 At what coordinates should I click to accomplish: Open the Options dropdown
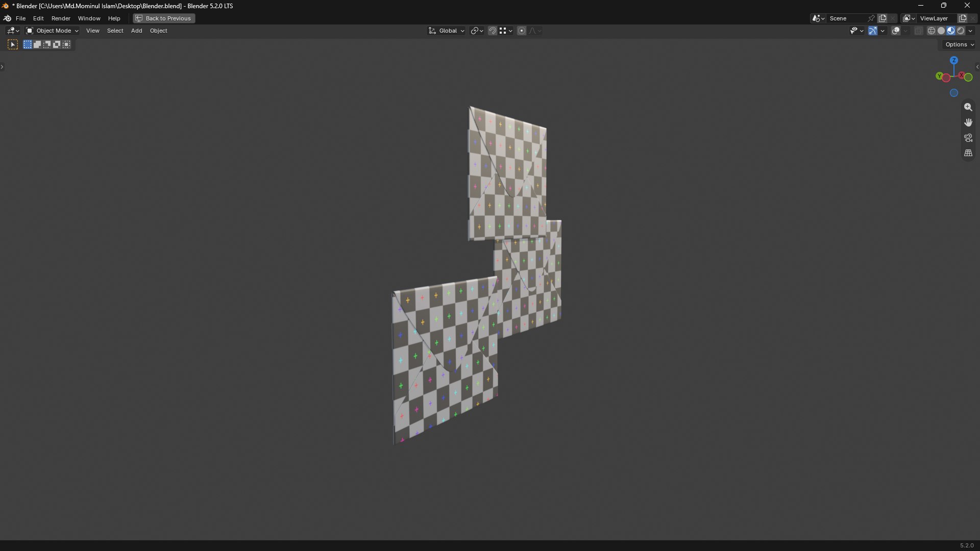coord(960,45)
